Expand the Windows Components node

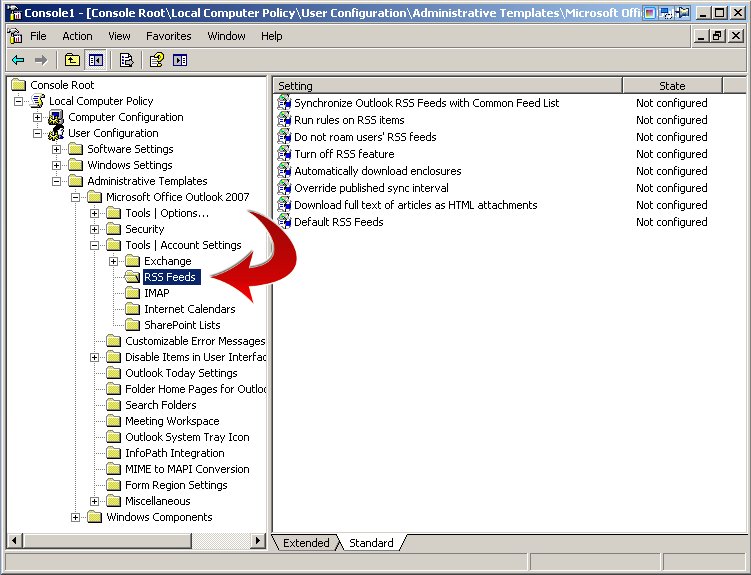[75, 518]
